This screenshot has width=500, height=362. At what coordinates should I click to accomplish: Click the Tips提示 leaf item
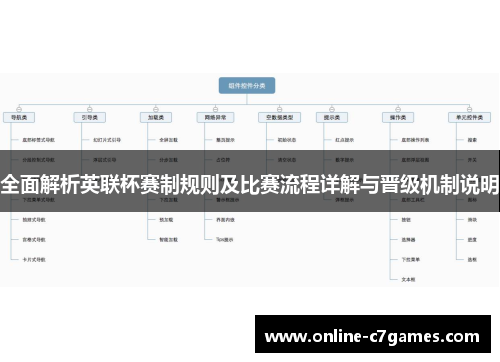click(225, 240)
